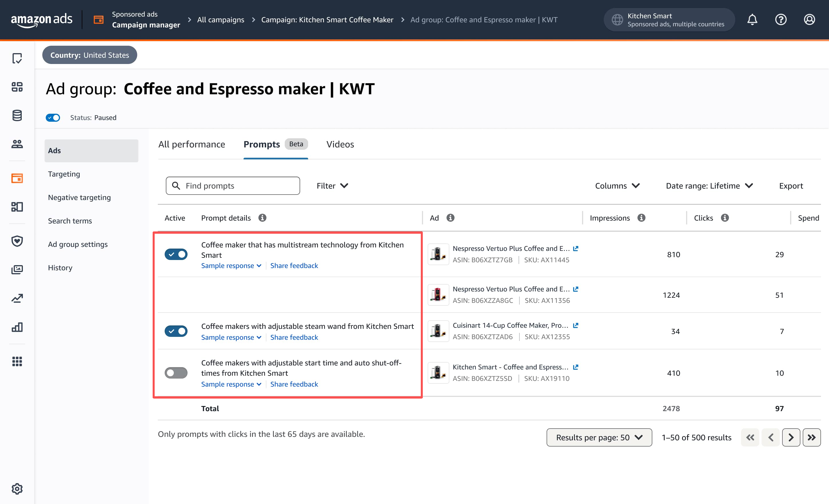This screenshot has width=829, height=504.
Task: Open external link for Cuisinart 14-Cup ad
Action: pos(576,325)
